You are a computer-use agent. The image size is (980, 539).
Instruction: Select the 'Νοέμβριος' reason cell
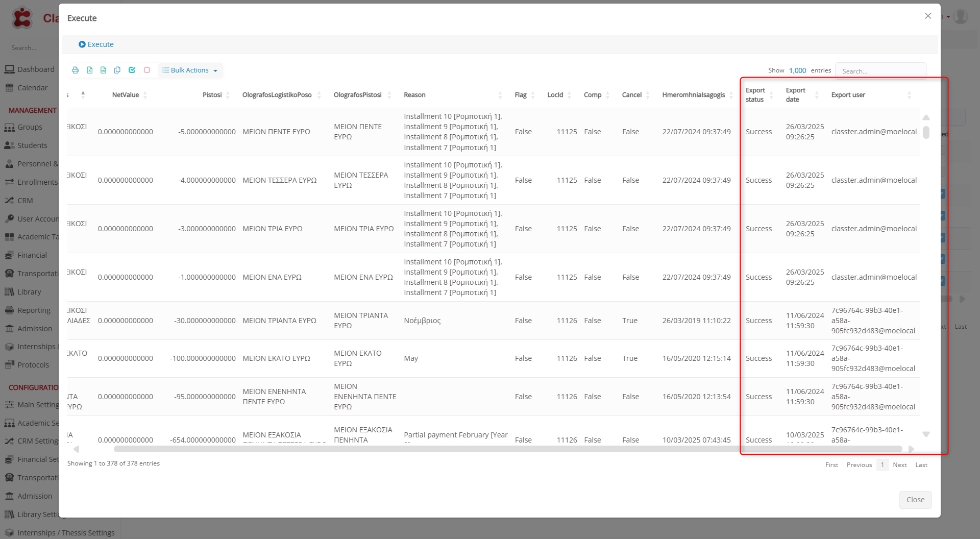click(x=422, y=321)
